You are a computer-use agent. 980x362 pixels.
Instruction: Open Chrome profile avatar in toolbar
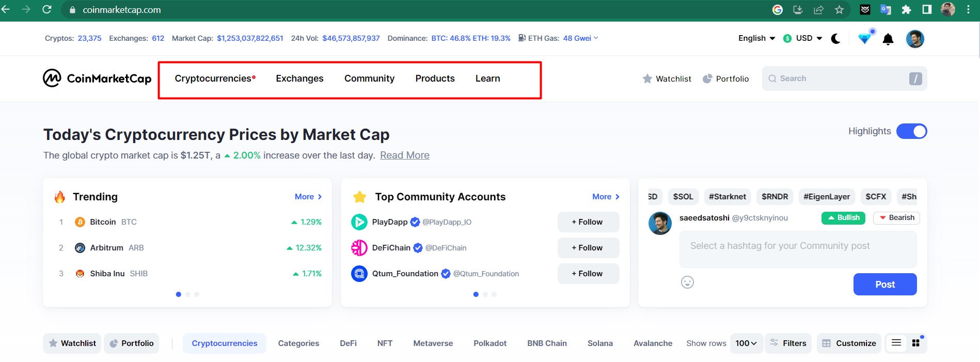click(948, 9)
